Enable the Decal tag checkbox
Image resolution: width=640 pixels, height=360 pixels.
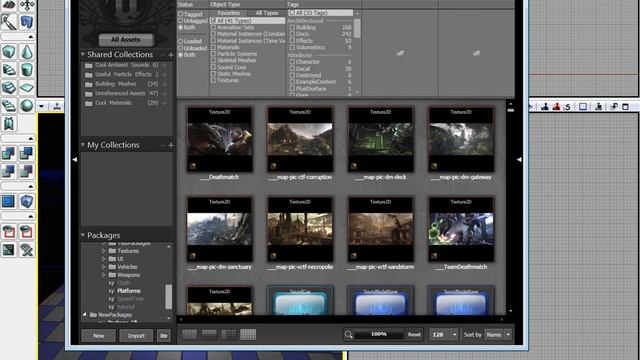[292, 69]
